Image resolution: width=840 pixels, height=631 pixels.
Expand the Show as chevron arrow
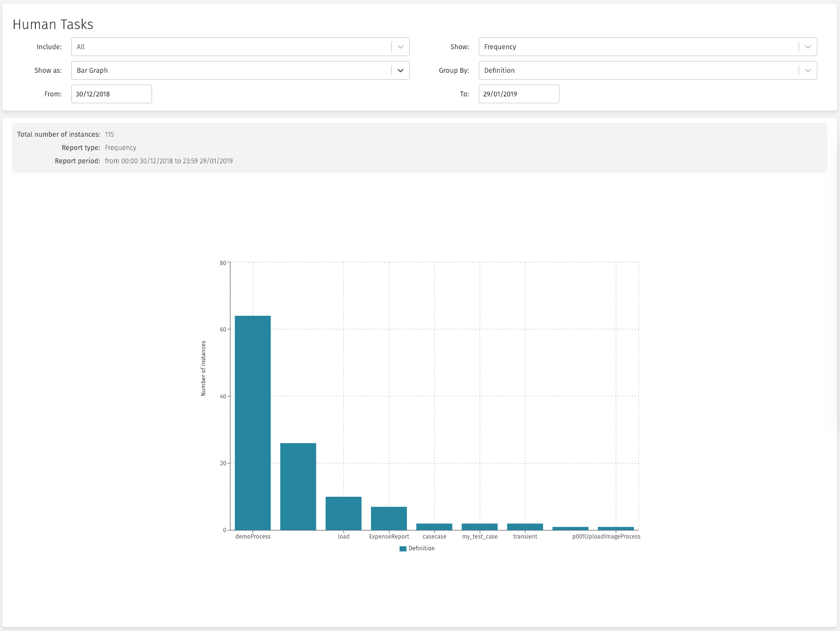tap(401, 70)
